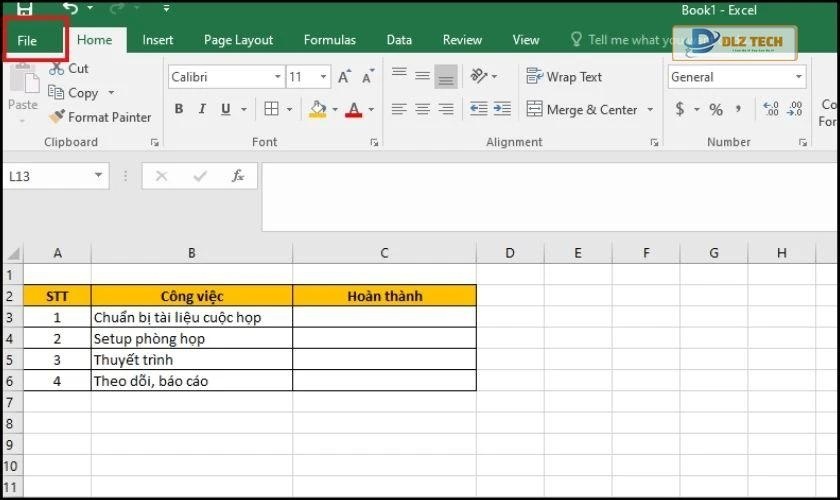The image size is (840, 500).
Task: Click the Increase Indent icon
Action: 501,109
